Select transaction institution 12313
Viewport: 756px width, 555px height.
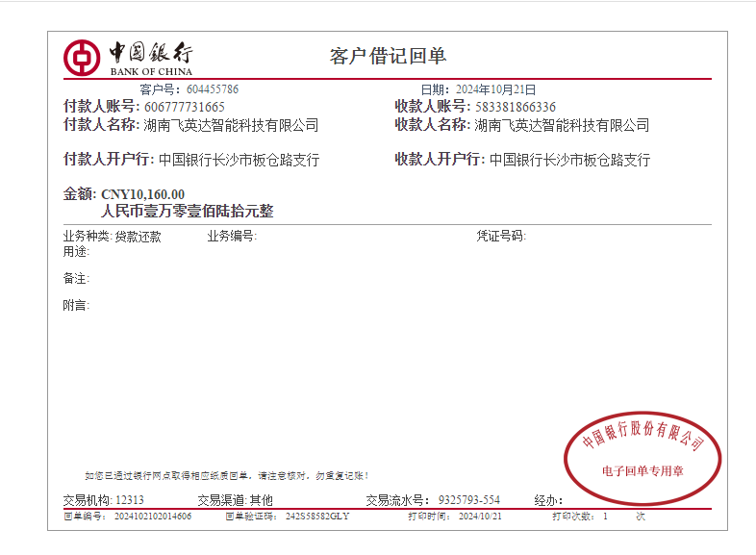(130, 500)
